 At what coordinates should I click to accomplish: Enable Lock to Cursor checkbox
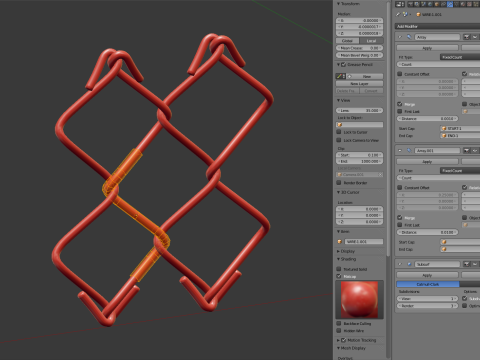point(339,132)
